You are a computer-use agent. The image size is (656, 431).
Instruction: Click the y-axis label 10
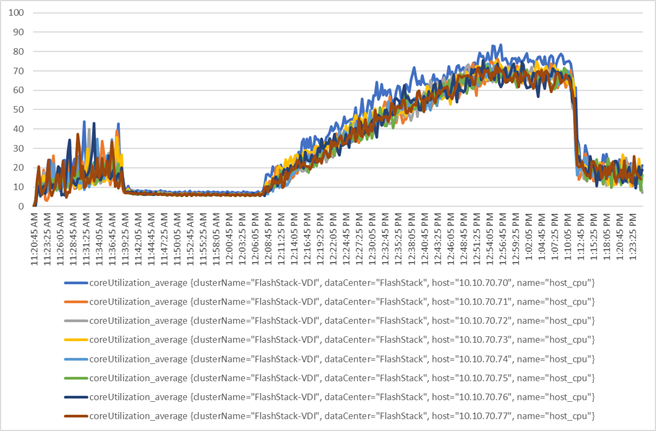pyautogui.click(x=19, y=187)
